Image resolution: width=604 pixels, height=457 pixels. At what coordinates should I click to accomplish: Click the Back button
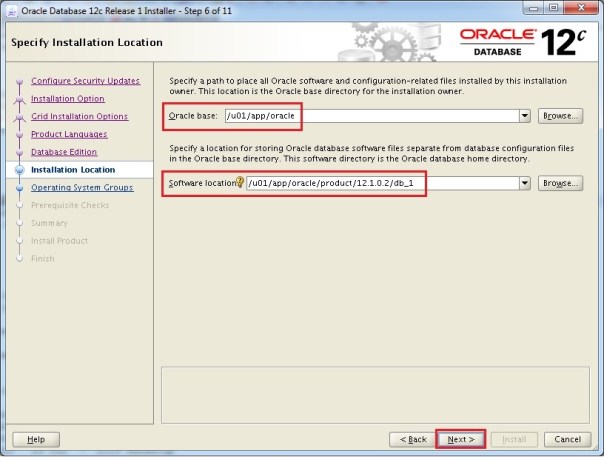click(413, 439)
